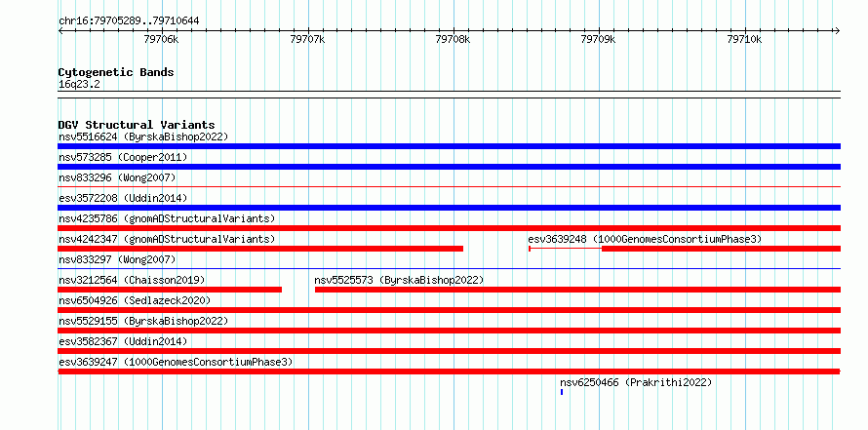Click the chr16:79705289..79710644 region label

pos(129,21)
